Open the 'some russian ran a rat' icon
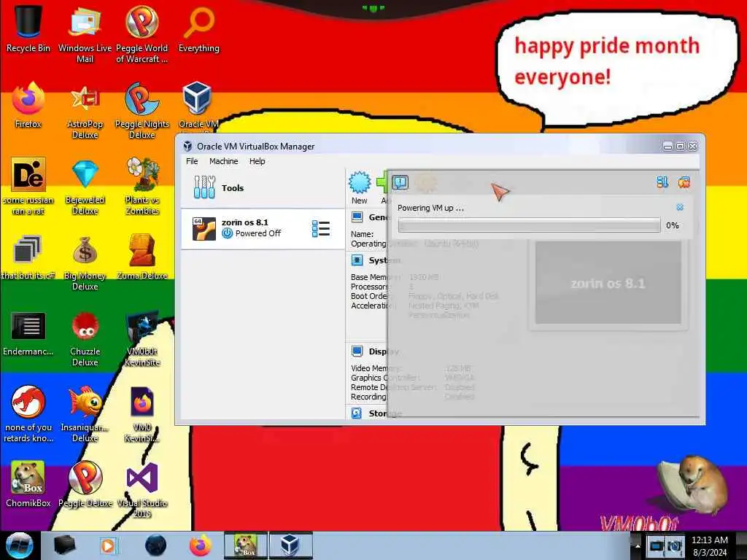The width and height of the screenshot is (747, 560). (x=28, y=186)
